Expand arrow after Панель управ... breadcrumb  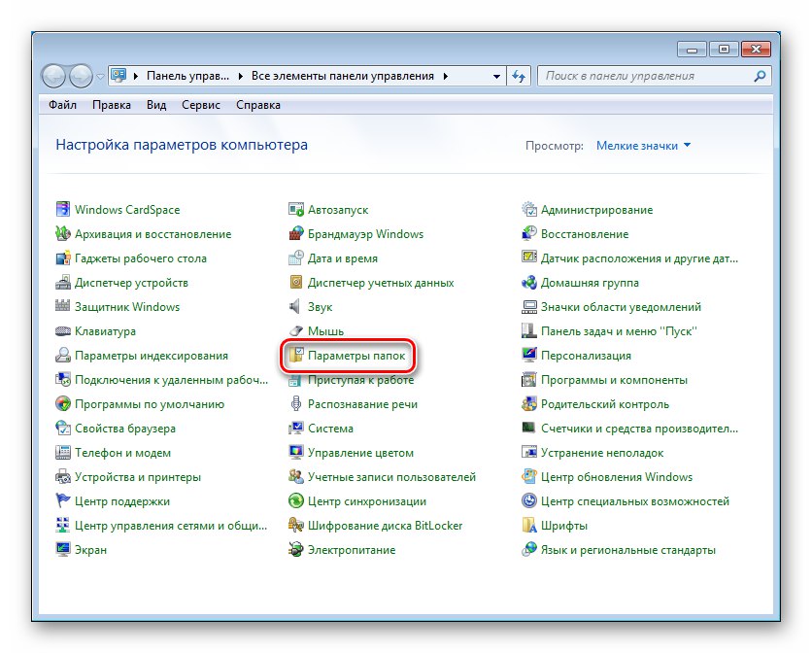[x=240, y=76]
